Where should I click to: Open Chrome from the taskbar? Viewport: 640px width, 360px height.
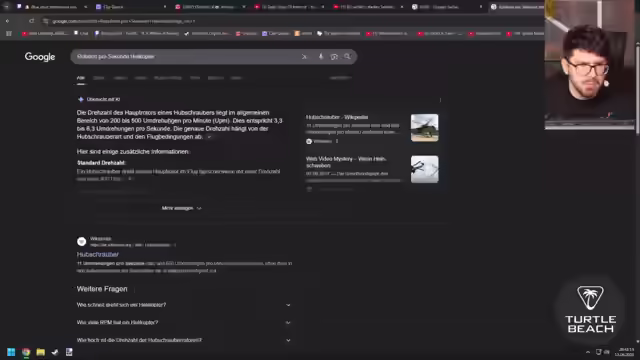click(26, 352)
